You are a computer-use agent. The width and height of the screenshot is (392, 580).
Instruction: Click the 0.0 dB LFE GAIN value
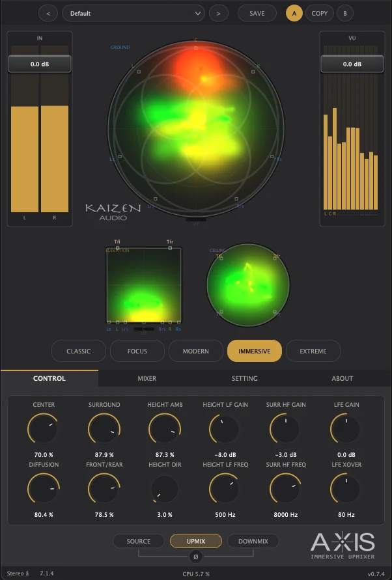[346, 454]
